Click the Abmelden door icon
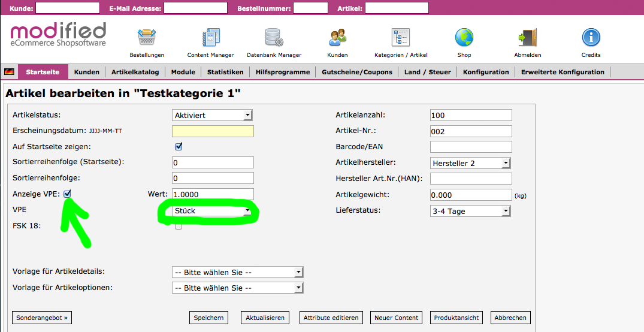The width and height of the screenshot is (644, 332). [x=527, y=38]
